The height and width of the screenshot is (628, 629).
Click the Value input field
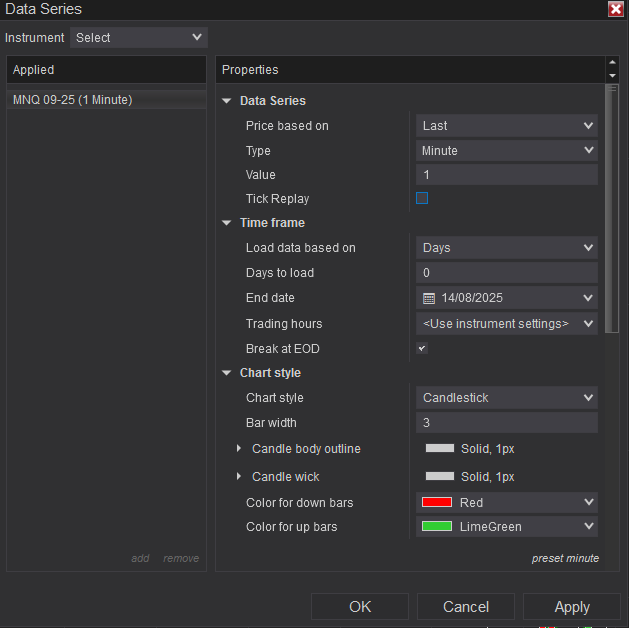507,175
